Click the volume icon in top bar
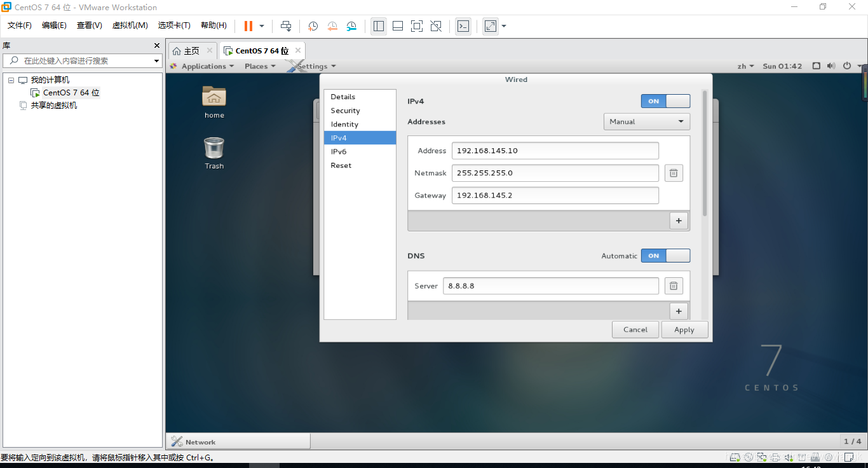 831,66
